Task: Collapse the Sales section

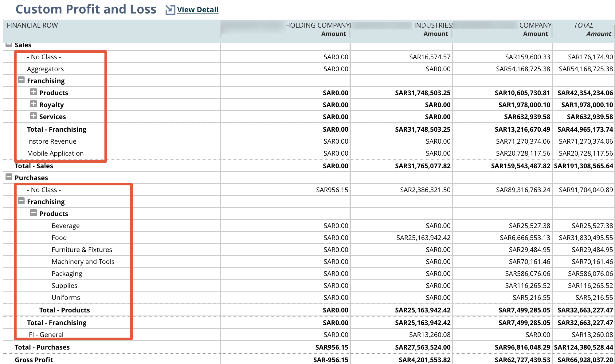Action: (x=9, y=45)
